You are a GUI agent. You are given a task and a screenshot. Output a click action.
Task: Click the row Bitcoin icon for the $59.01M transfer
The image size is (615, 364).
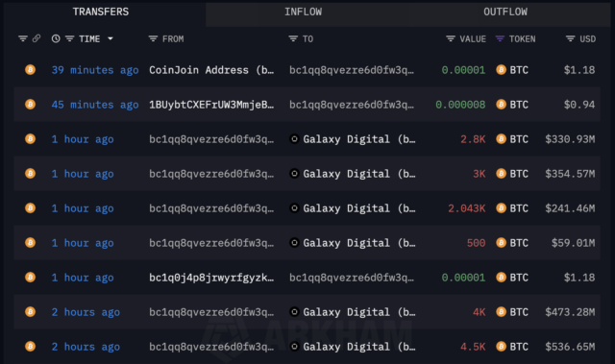(x=30, y=243)
